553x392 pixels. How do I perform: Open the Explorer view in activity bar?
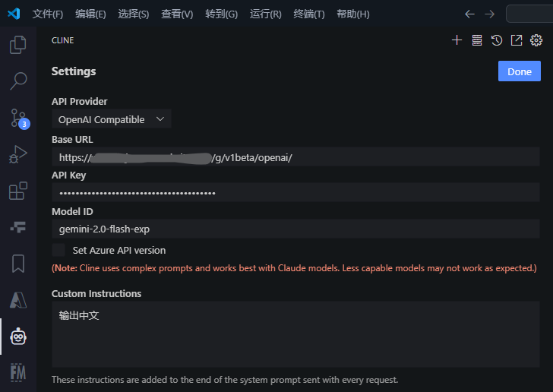click(x=17, y=45)
